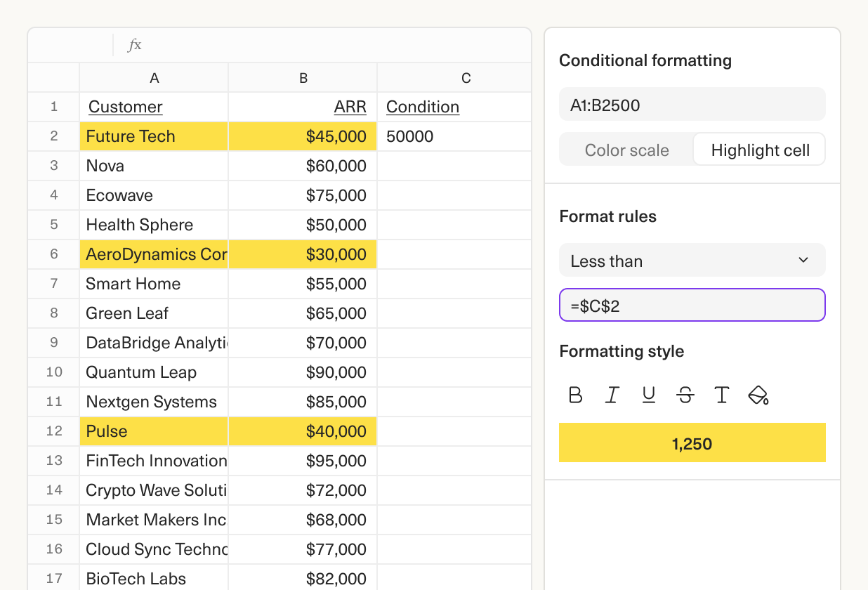Select the highlighted Future Tech cell
Viewport: 868px width, 590px height.
[154, 136]
